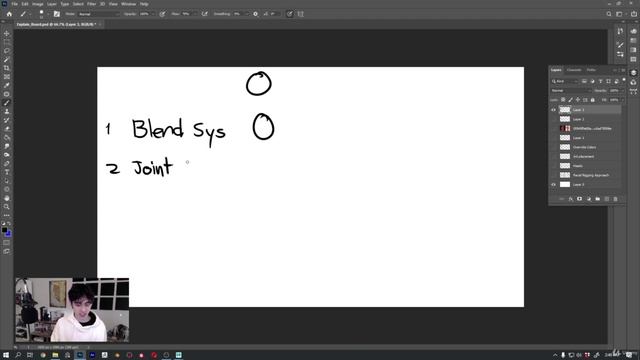The width and height of the screenshot is (640, 360).
Task: Open layer blend mode Normal dropdown
Action: tap(571, 91)
